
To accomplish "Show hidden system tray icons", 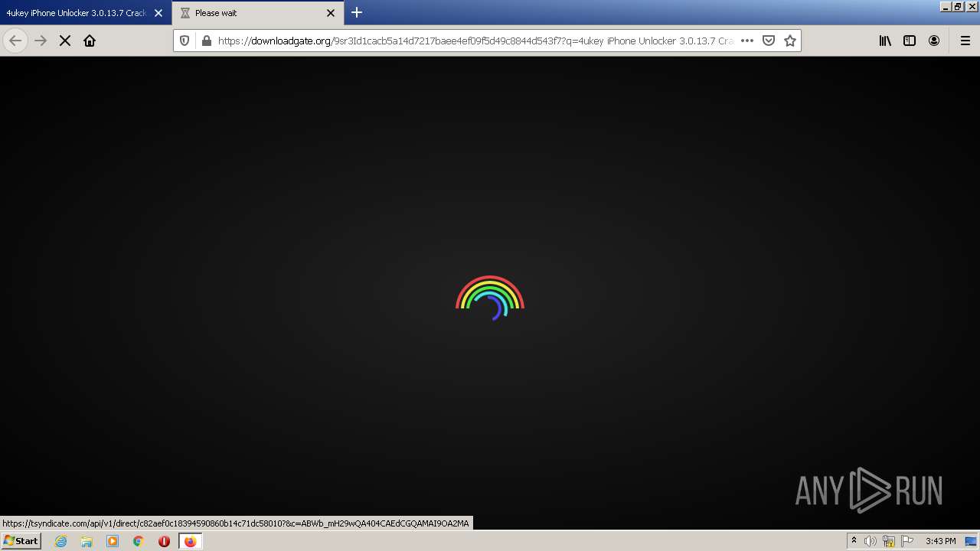I will coord(854,541).
